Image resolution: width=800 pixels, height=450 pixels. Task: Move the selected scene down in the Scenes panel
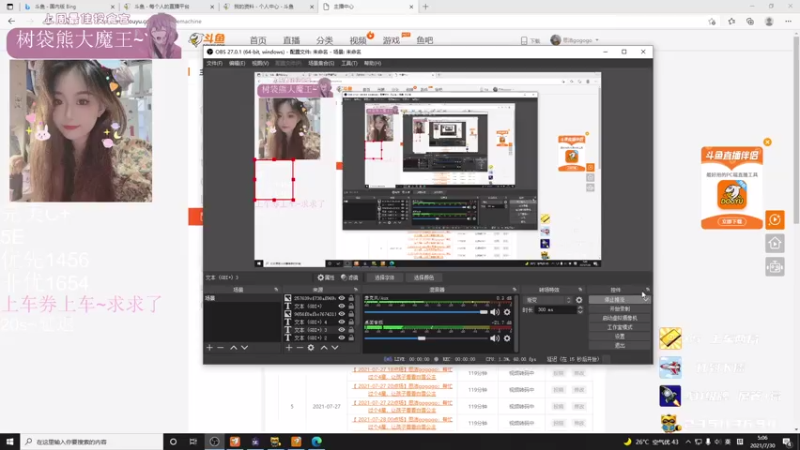coord(244,347)
